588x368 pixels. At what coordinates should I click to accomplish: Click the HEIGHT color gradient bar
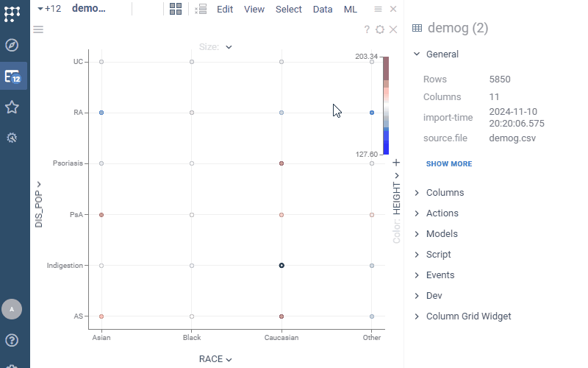point(385,105)
